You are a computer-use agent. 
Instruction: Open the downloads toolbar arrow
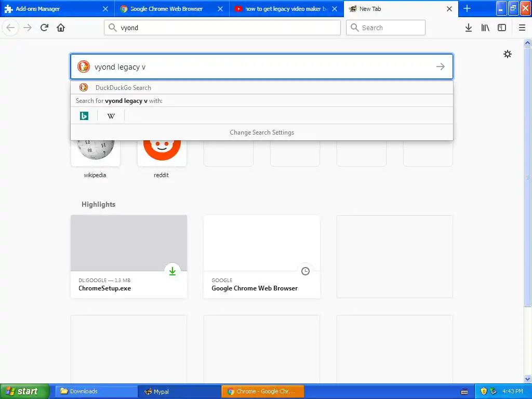tap(469, 28)
